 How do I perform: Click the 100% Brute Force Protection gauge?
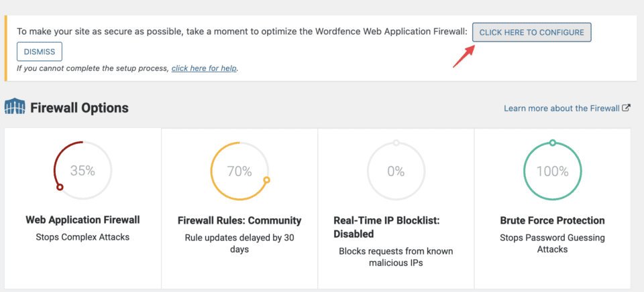pyautogui.click(x=552, y=171)
